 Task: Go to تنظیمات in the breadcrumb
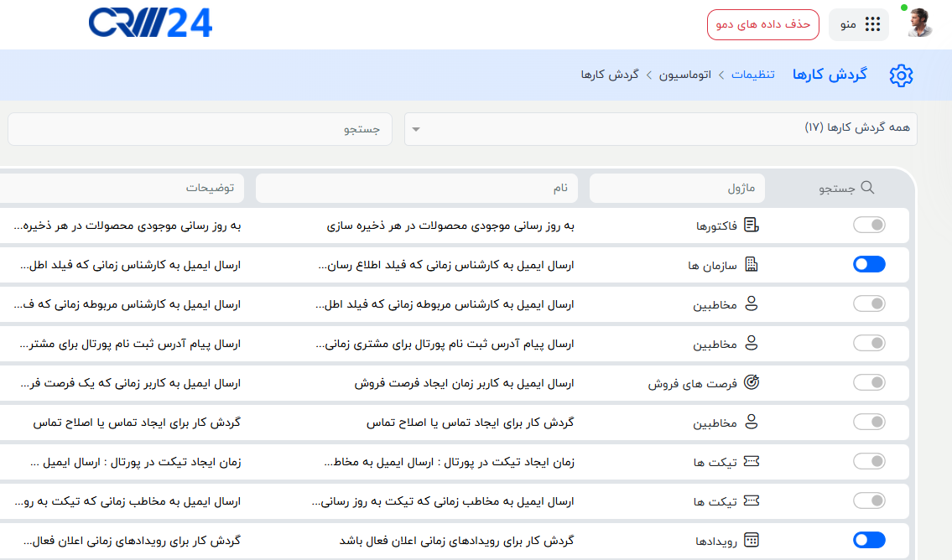752,75
